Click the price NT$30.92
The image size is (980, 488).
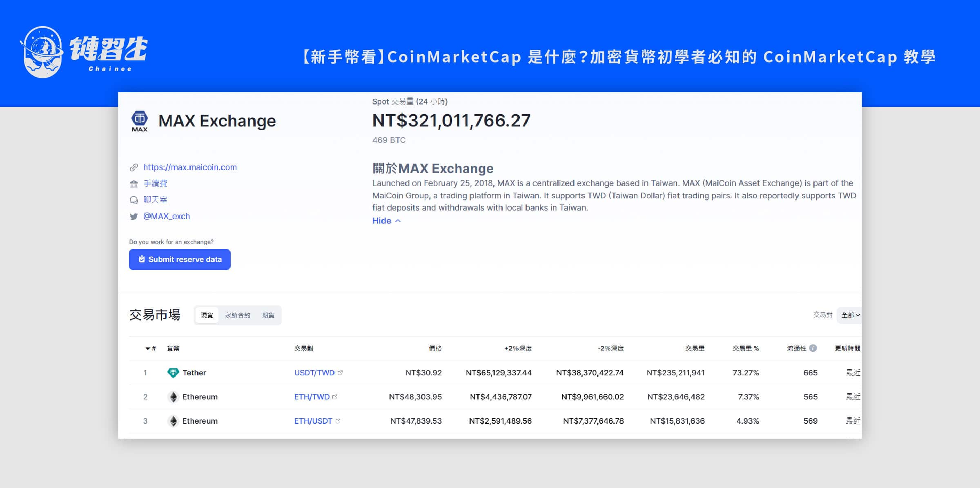(423, 373)
